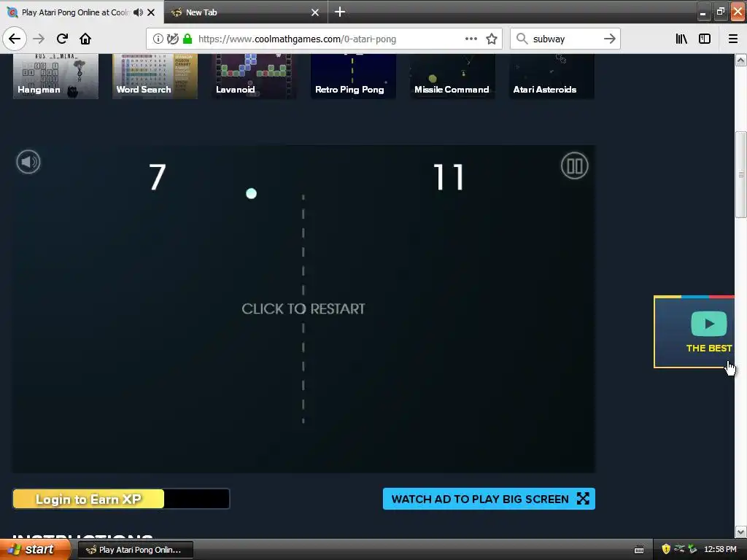The image size is (747, 560).
Task: Click the security shield tray icon
Action: 666,549
